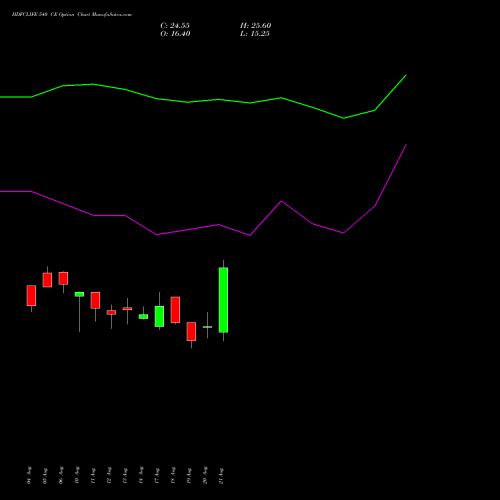Select the red candle for 11 Aug
Viewport: 500px width, 500px height.
tap(95, 300)
